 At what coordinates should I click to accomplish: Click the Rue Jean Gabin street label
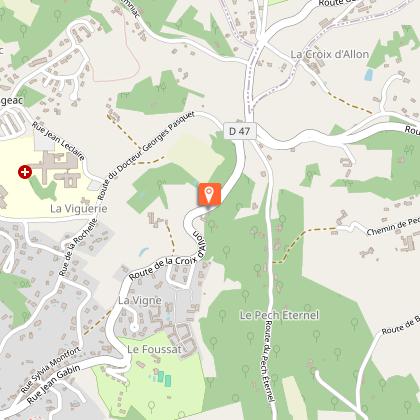pos(53,384)
